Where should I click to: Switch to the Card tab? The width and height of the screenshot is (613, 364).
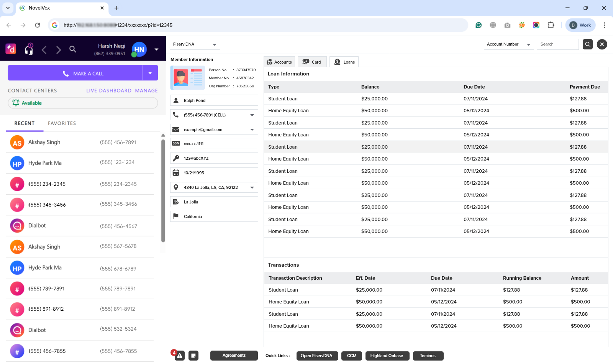[312, 62]
